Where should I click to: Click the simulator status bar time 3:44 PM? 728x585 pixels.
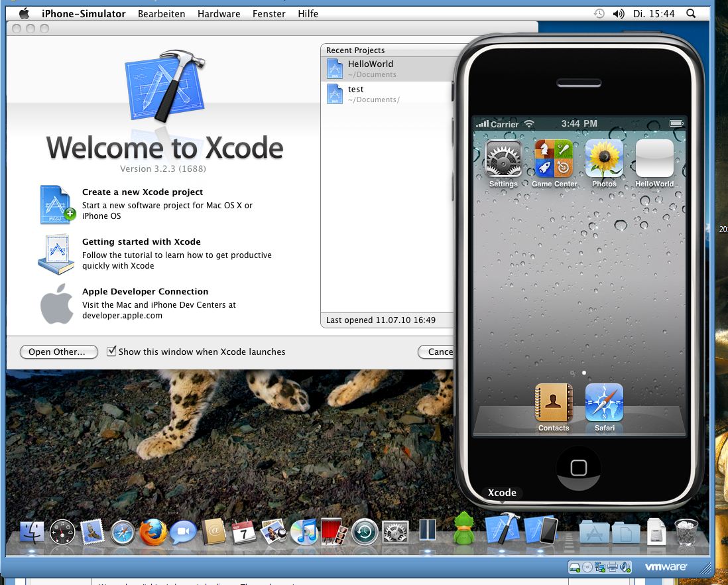click(579, 123)
